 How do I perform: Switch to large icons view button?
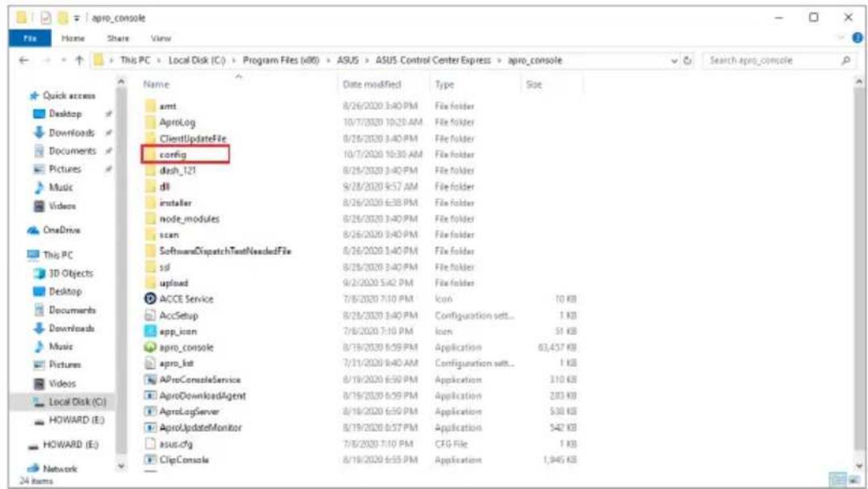click(854, 479)
